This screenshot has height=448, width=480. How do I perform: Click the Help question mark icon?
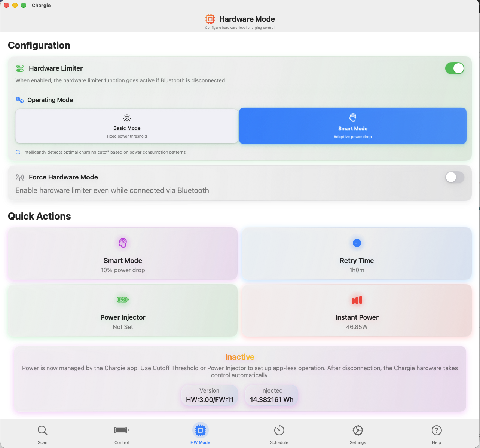pyautogui.click(x=437, y=430)
